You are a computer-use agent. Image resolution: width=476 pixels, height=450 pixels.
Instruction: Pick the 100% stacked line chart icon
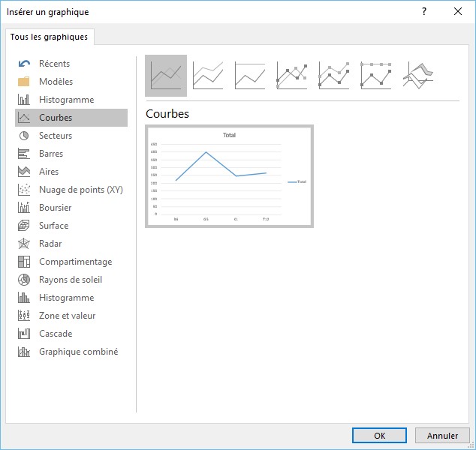tap(250, 76)
